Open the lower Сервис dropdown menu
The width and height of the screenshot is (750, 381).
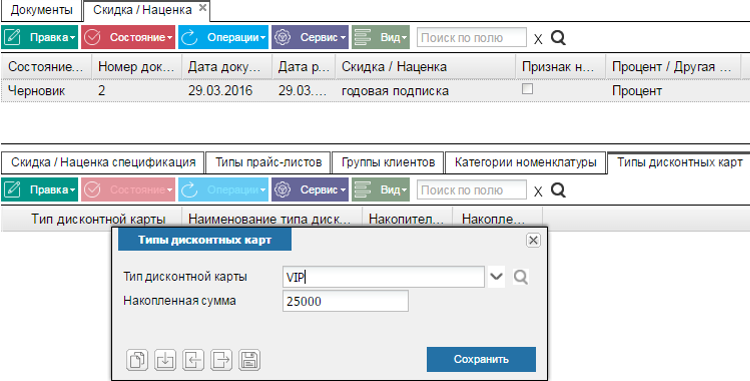tap(310, 190)
